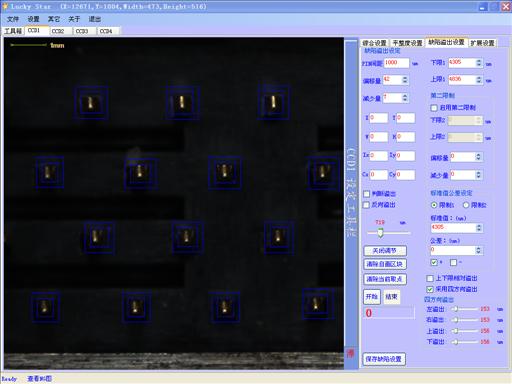This screenshot has height=384, width=512.
Task: Click the 左溢出 slider handle
Action: (455, 309)
